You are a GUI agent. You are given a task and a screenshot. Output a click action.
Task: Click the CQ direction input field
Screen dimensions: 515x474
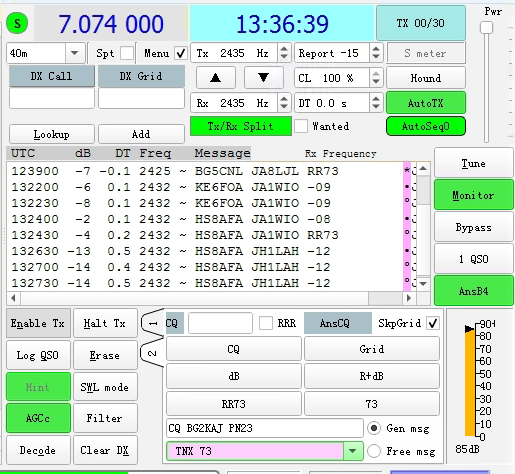220,323
